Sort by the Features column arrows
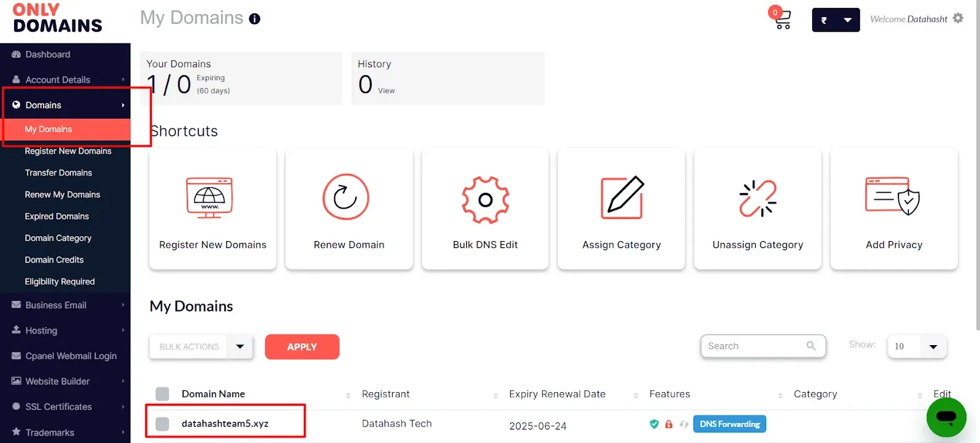Viewport: 980px width, 443px height. coord(780,395)
